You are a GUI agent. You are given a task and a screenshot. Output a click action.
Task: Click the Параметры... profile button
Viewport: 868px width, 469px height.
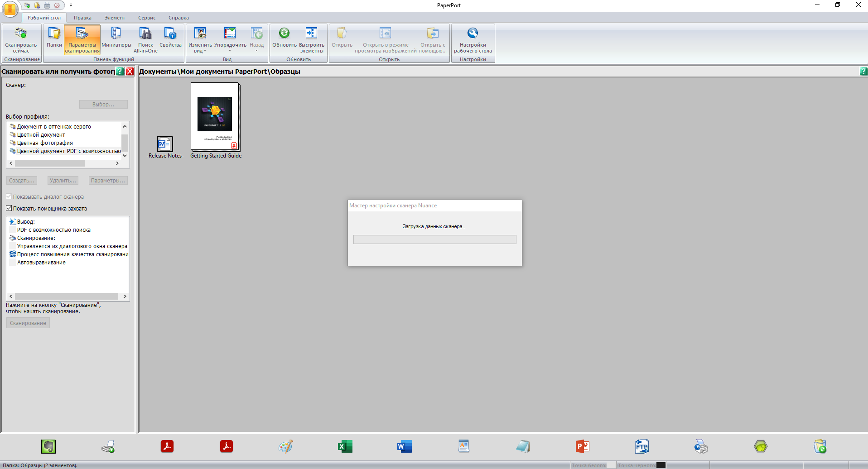(x=108, y=180)
